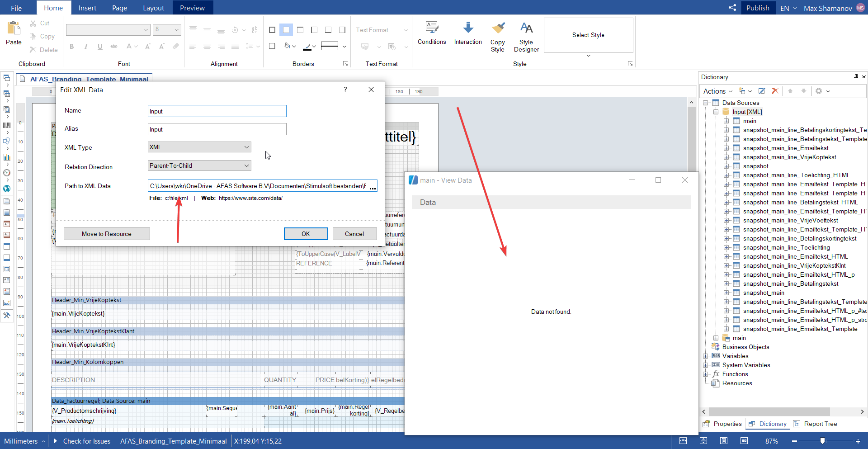Image resolution: width=868 pixels, height=449 pixels.
Task: Click the fit page width icon in status bar
Action: click(683, 441)
